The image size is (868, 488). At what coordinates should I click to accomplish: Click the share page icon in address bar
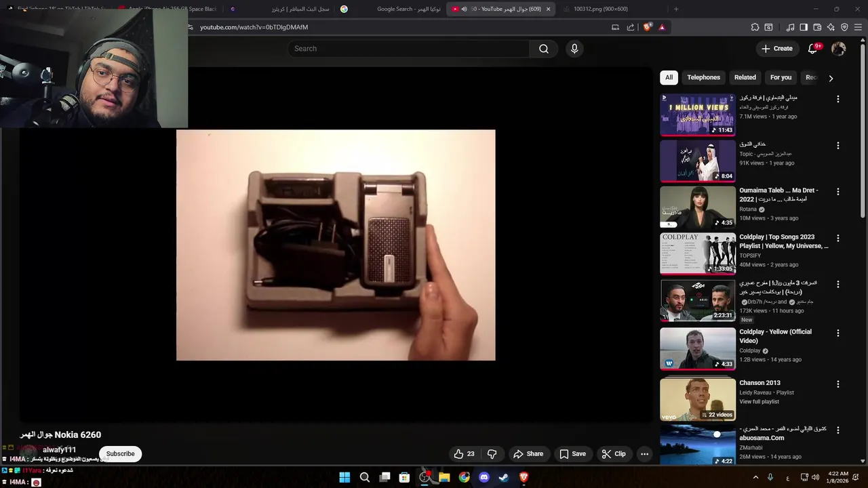point(631,27)
